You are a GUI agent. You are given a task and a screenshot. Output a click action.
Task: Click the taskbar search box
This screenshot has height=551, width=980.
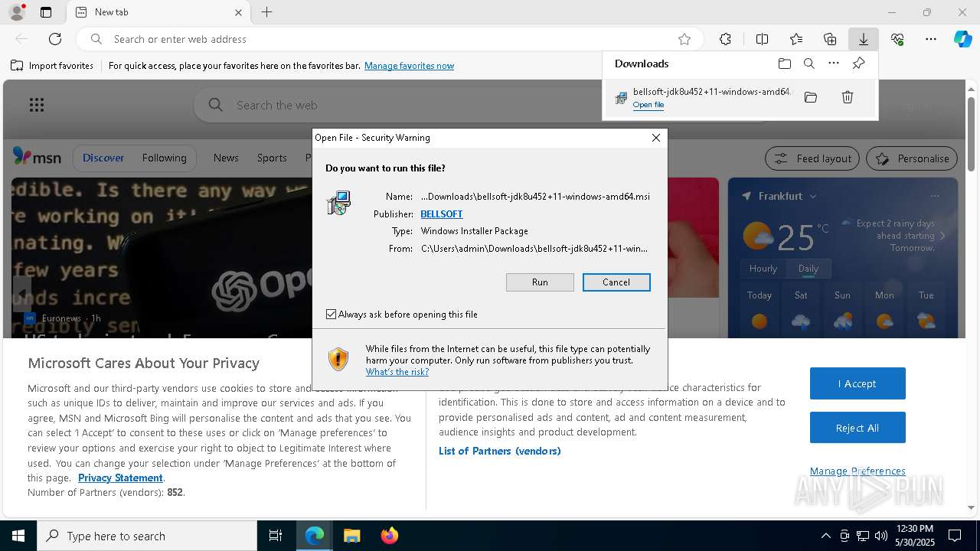147,536
